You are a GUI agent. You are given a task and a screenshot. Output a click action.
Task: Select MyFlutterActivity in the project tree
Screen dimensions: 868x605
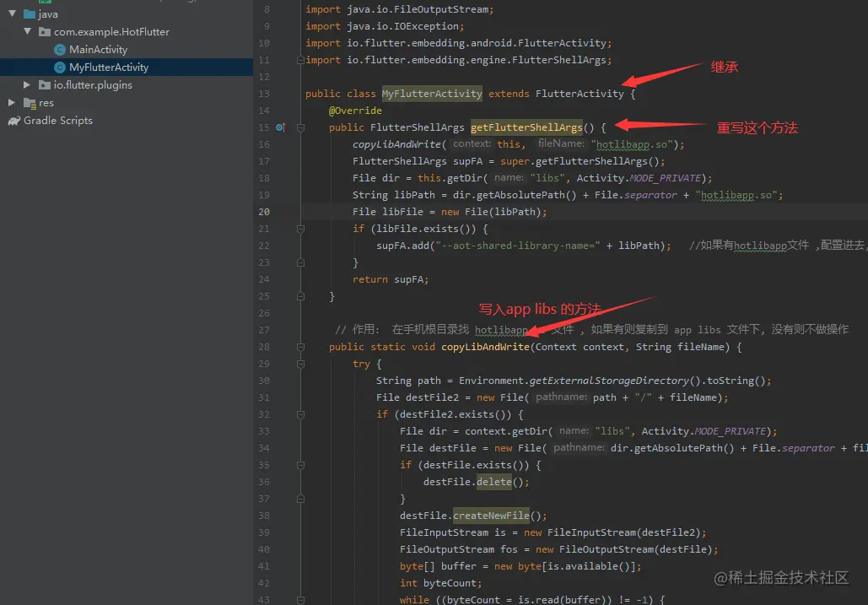click(109, 68)
